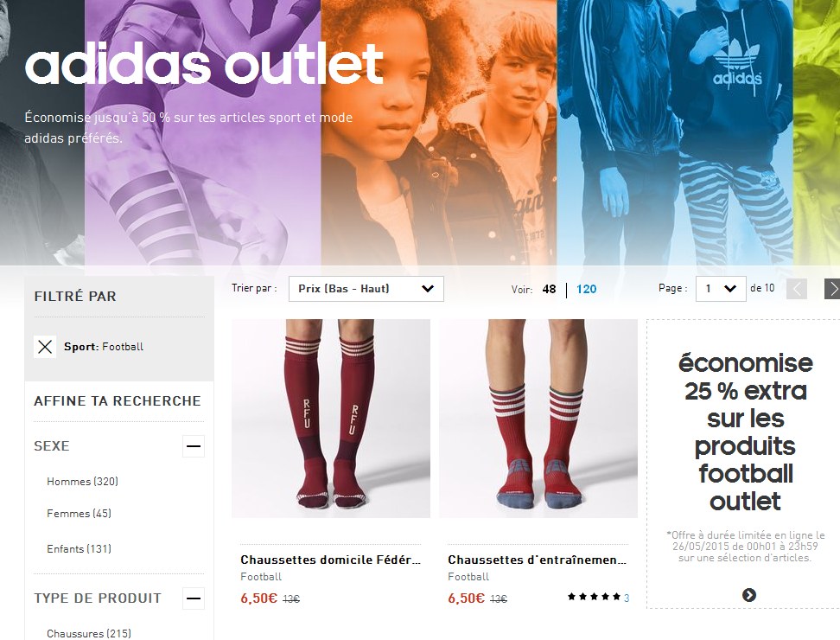Filter by Femmes (45)
The width and height of the screenshot is (840, 640).
[x=80, y=514]
